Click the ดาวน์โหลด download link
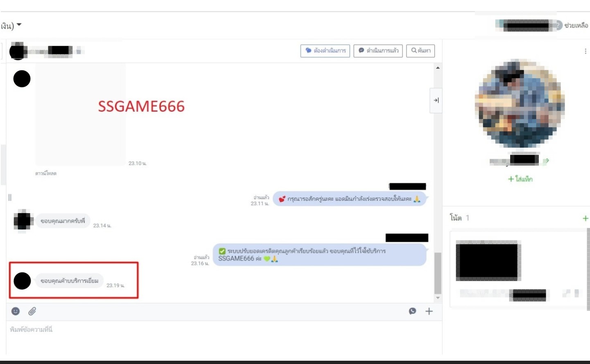 pos(46,173)
